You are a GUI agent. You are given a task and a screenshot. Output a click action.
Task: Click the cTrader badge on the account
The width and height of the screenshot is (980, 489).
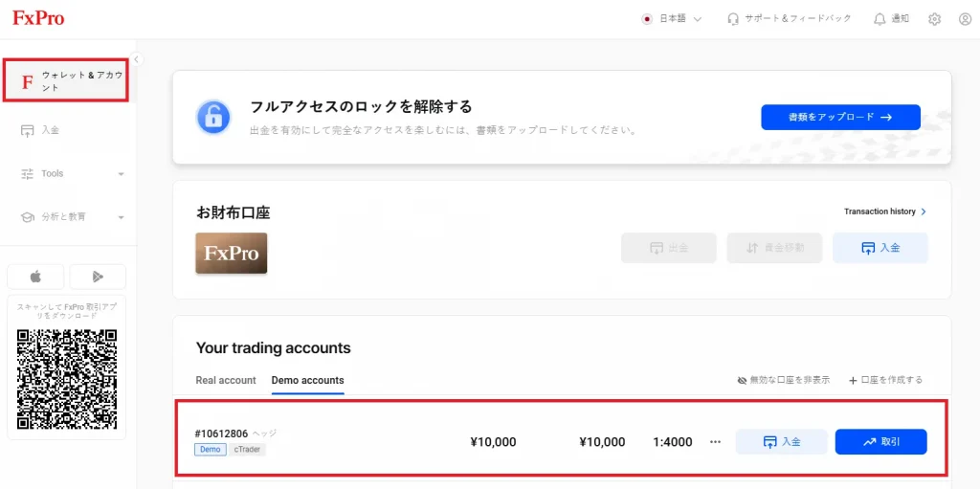(x=247, y=450)
